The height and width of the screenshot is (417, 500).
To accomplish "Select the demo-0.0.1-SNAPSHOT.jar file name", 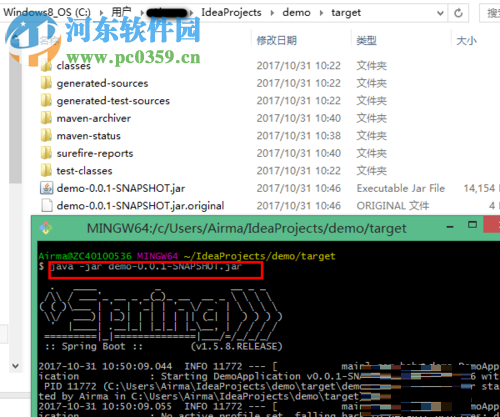I will click(x=121, y=188).
